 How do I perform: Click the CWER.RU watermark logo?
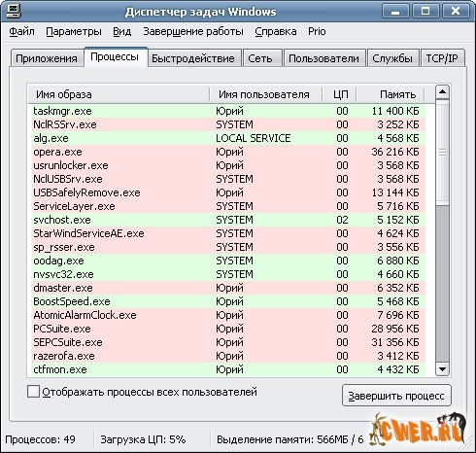(x=419, y=429)
